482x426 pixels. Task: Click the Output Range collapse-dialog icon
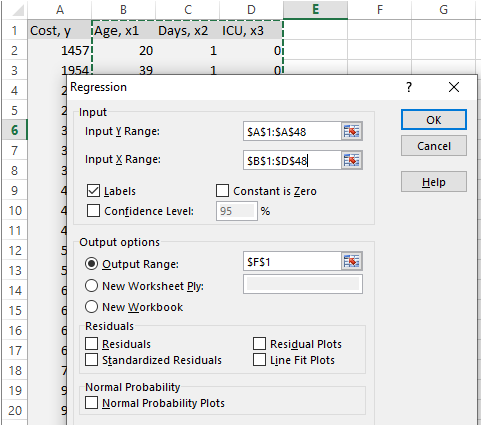[351, 261]
